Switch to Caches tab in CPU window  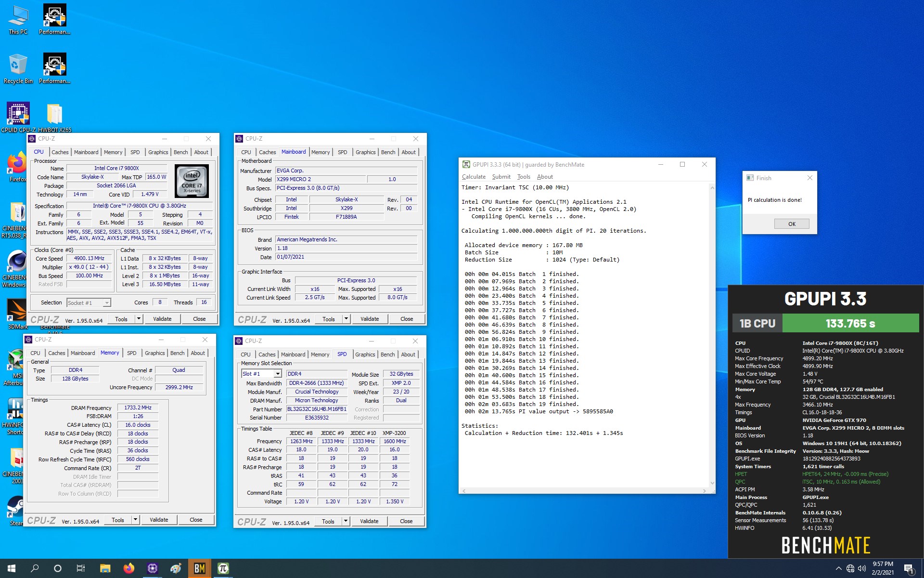(60, 152)
